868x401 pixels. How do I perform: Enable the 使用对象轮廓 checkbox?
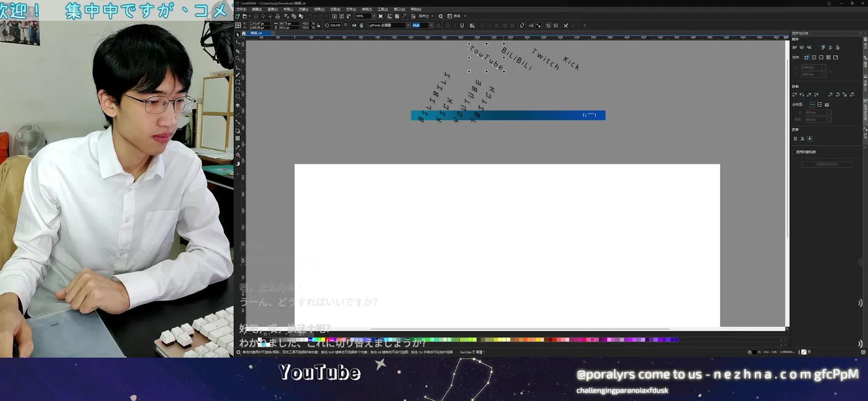tap(794, 151)
